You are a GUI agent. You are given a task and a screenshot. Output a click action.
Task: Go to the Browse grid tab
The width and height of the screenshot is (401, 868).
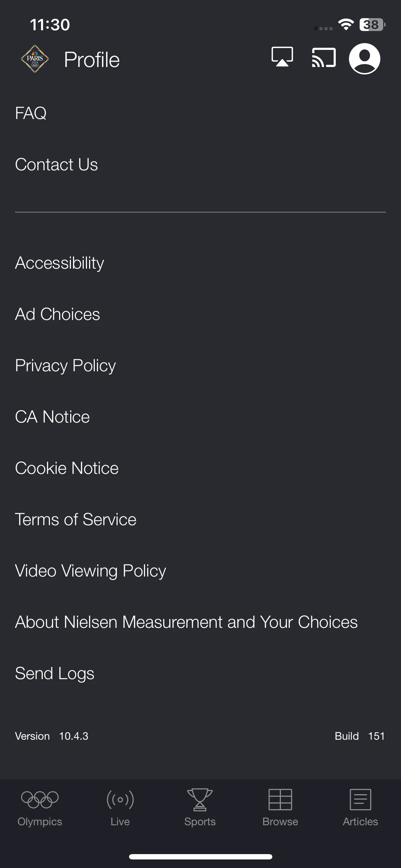point(280,807)
